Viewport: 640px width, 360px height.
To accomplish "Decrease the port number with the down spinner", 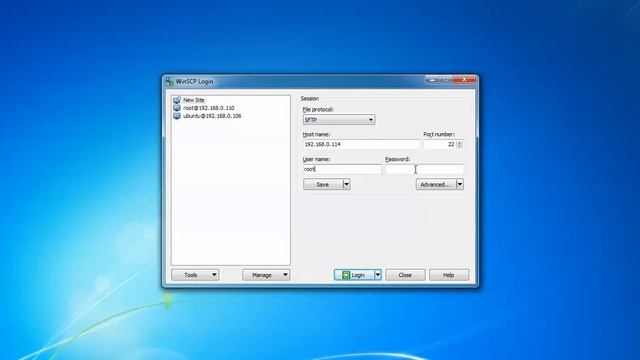I will point(460,147).
